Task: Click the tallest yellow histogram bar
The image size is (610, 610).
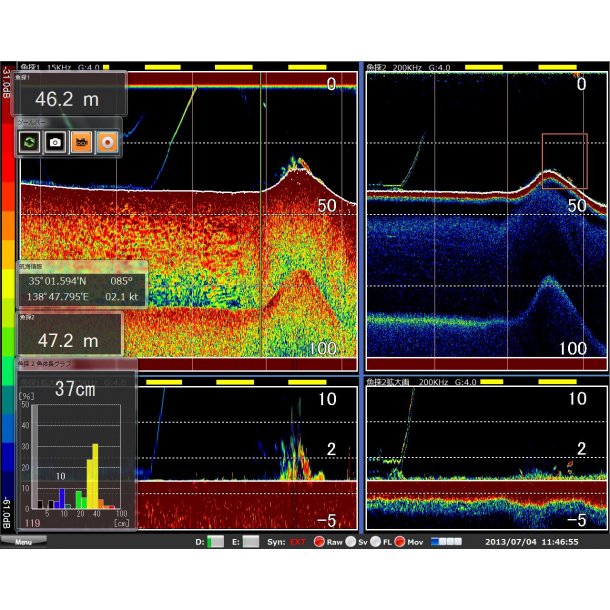Action: tap(95, 476)
